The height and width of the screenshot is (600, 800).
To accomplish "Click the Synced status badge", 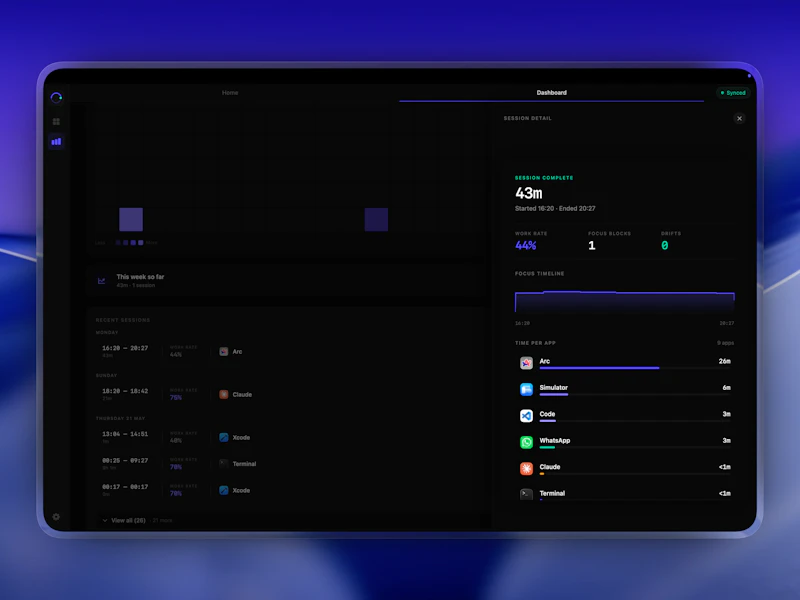I will tap(733, 93).
